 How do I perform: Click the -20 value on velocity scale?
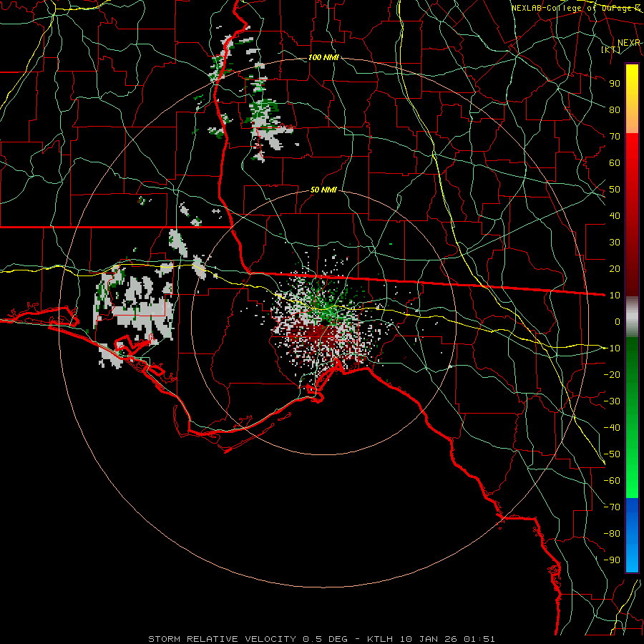612,374
